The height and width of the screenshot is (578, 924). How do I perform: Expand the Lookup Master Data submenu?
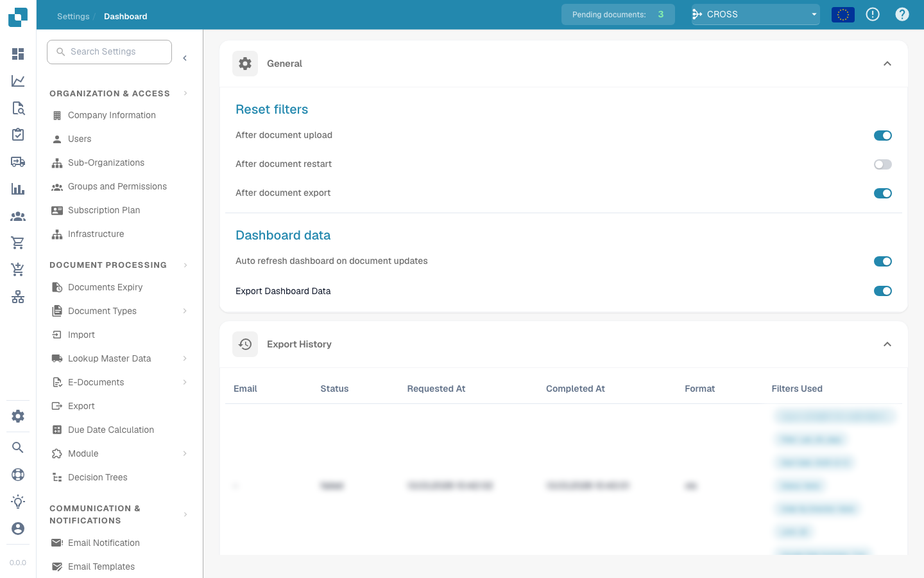(185, 358)
